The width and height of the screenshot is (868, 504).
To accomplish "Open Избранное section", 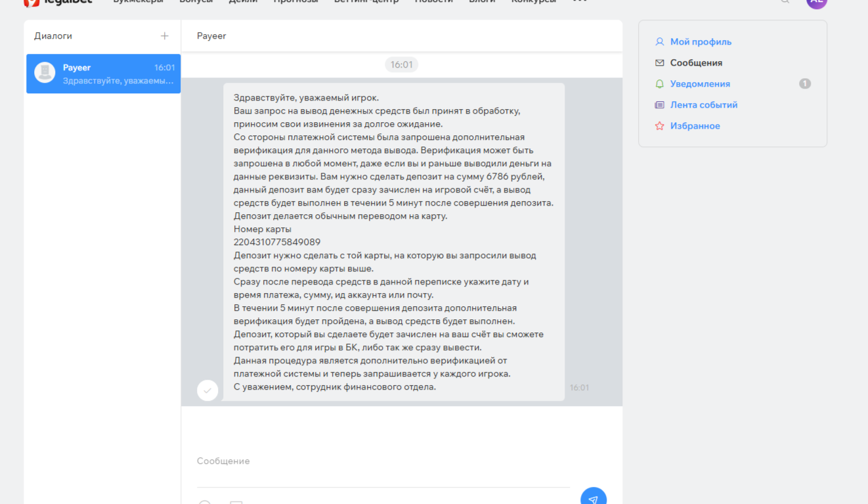I will click(695, 126).
